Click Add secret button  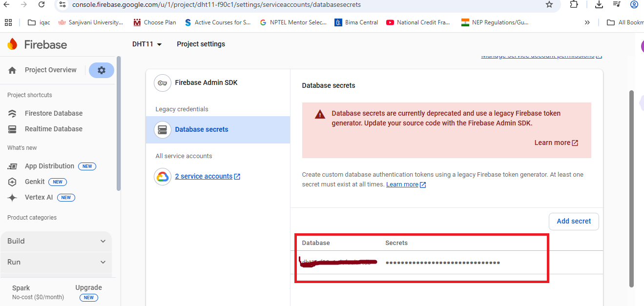pos(574,221)
